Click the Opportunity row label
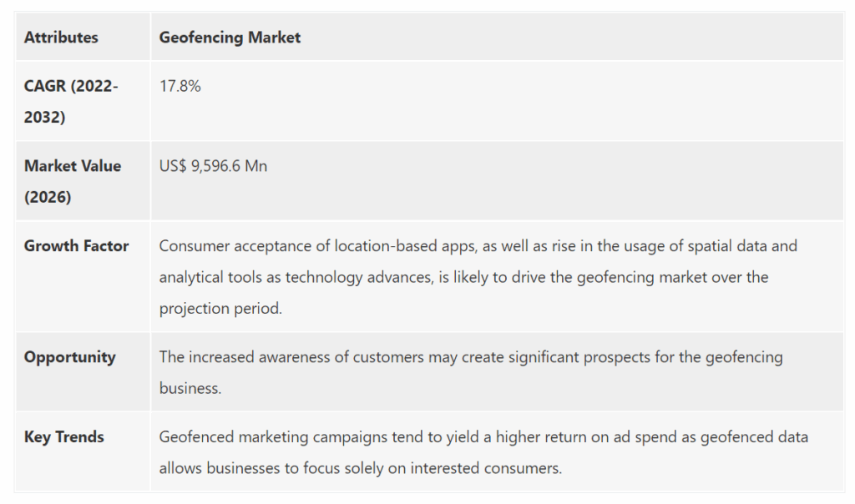 pyautogui.click(x=69, y=357)
